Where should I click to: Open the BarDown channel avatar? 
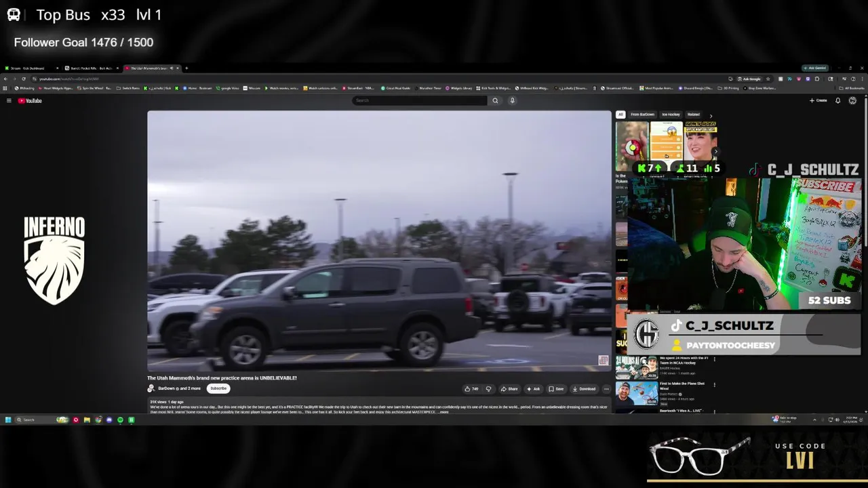pyautogui.click(x=151, y=388)
